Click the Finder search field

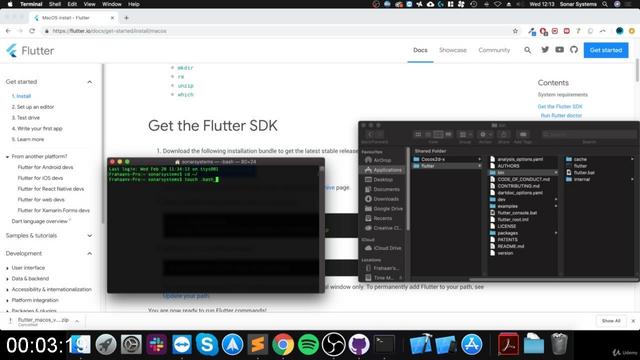[x=589, y=134]
